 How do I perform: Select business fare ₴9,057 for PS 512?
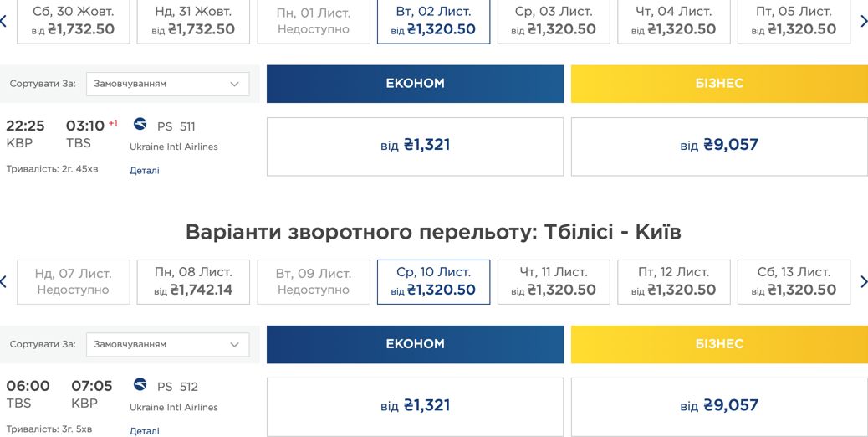pyautogui.click(x=720, y=407)
